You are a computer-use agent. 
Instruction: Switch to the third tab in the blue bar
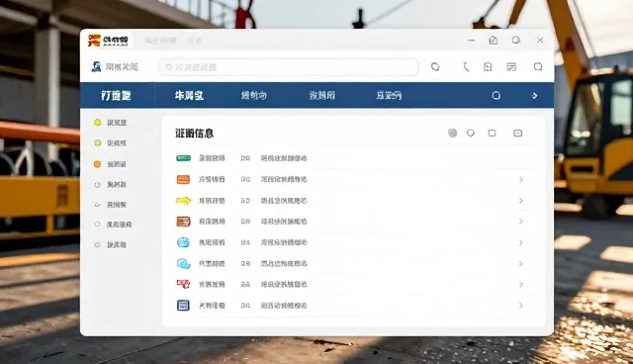coord(254,96)
